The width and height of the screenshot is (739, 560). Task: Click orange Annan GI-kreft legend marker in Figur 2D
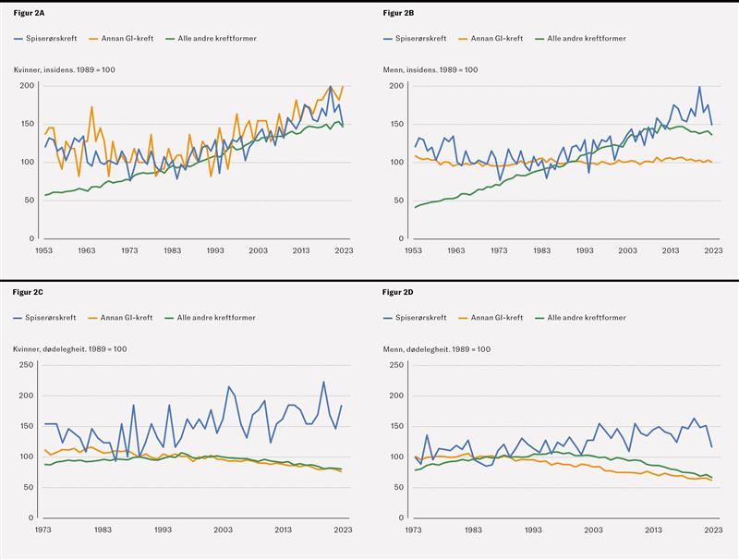click(462, 318)
